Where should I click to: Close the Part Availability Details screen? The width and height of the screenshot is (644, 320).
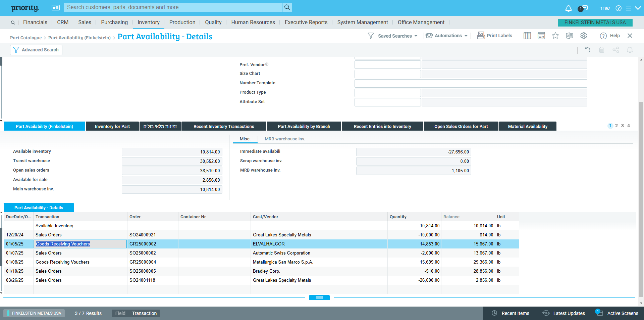(630, 36)
